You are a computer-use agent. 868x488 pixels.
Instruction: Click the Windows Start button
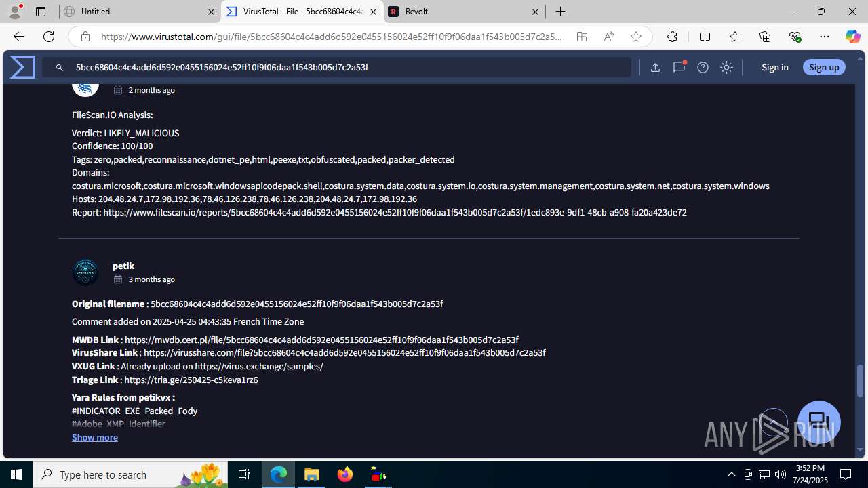pos(16,474)
